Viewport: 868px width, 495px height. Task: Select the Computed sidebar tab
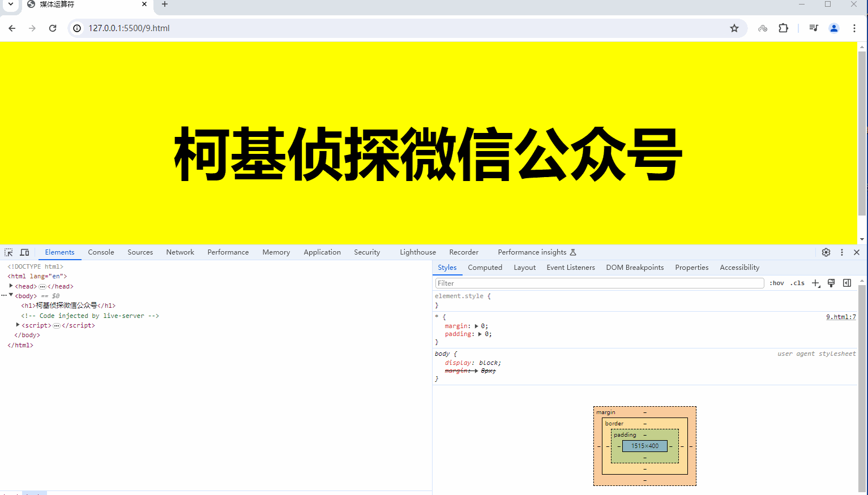click(x=485, y=268)
